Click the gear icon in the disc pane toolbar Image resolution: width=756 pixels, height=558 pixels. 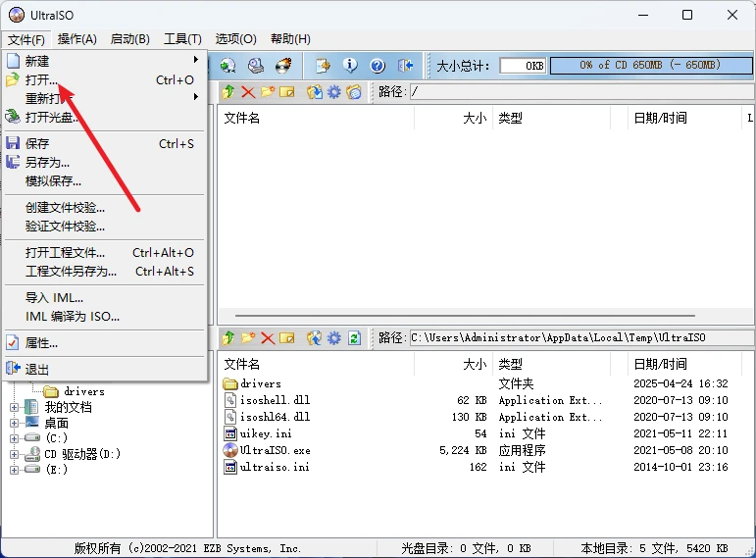click(x=333, y=91)
